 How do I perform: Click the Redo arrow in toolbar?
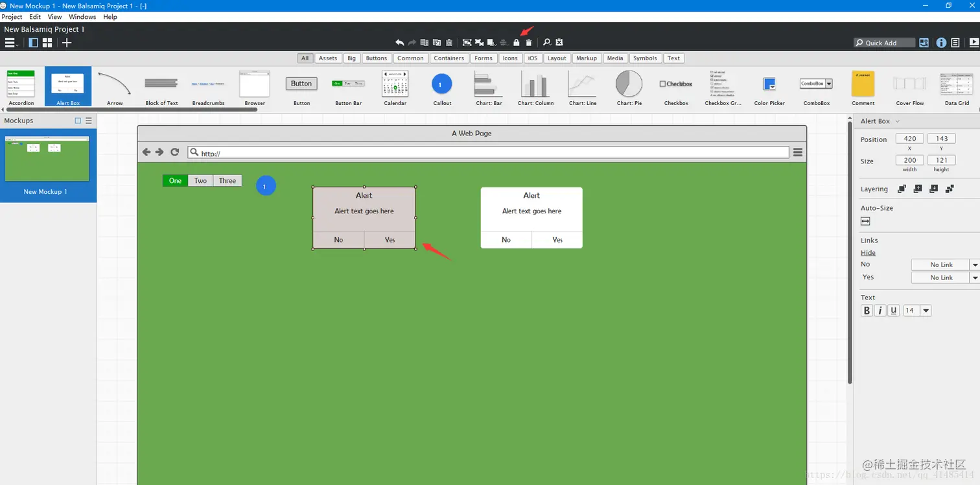412,42
